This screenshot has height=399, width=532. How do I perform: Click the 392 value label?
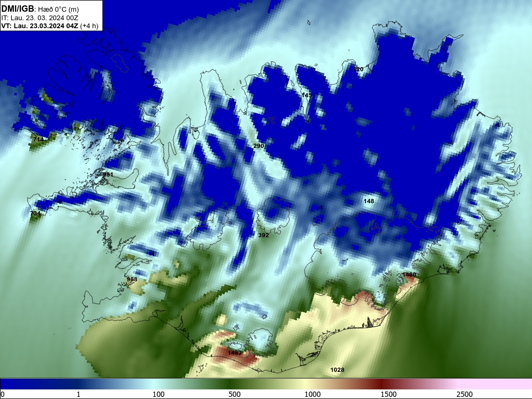tap(263, 235)
